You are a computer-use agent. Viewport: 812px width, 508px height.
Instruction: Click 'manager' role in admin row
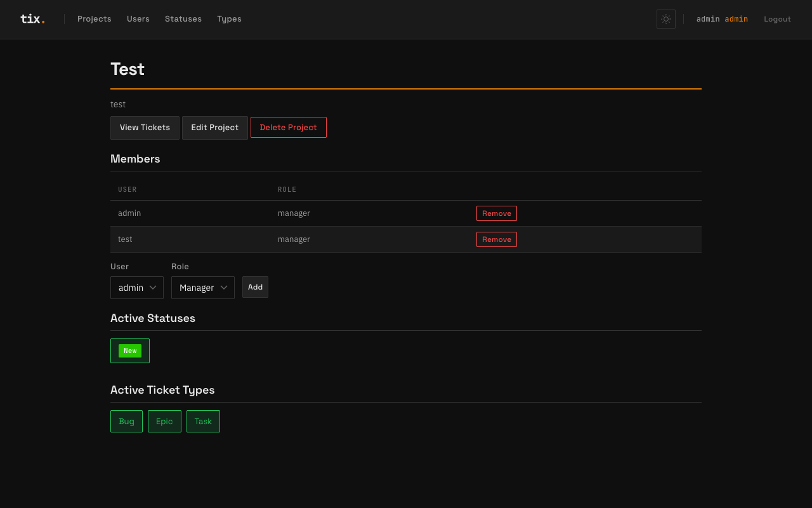pyautogui.click(x=294, y=213)
